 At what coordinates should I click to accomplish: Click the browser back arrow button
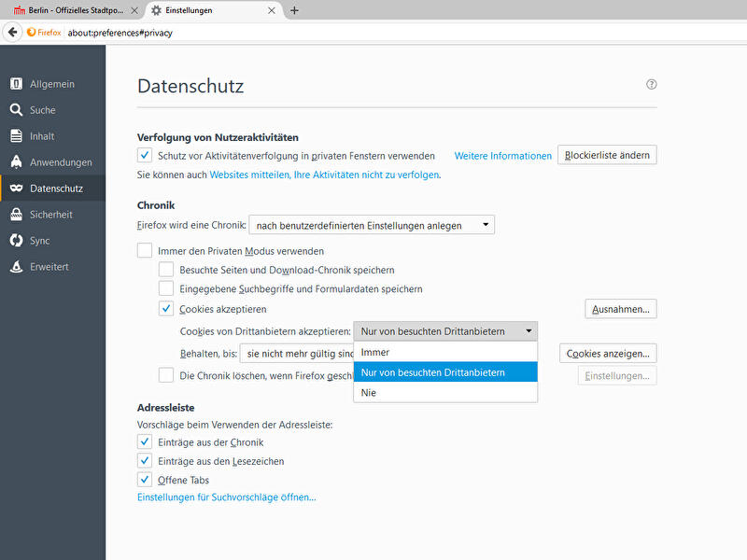13,32
